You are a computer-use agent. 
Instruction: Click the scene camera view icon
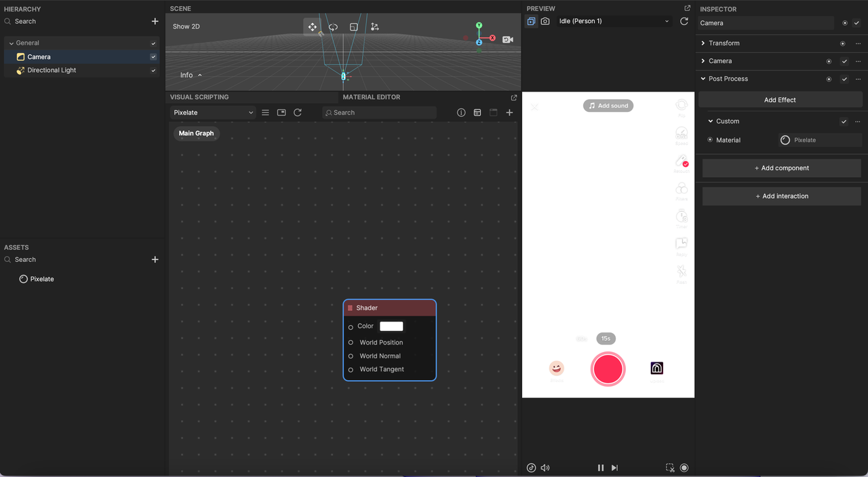point(507,39)
